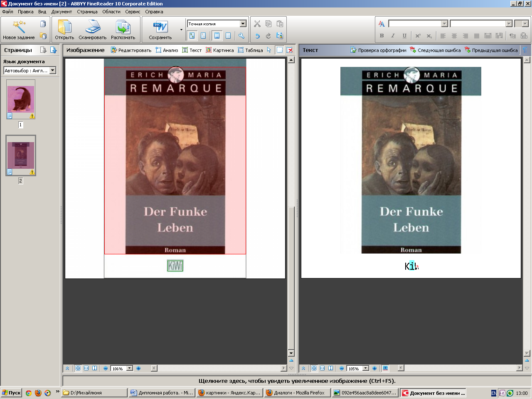Click zoom out minus in Image panel
Screen dimensions: 532x399
[x=106, y=368]
